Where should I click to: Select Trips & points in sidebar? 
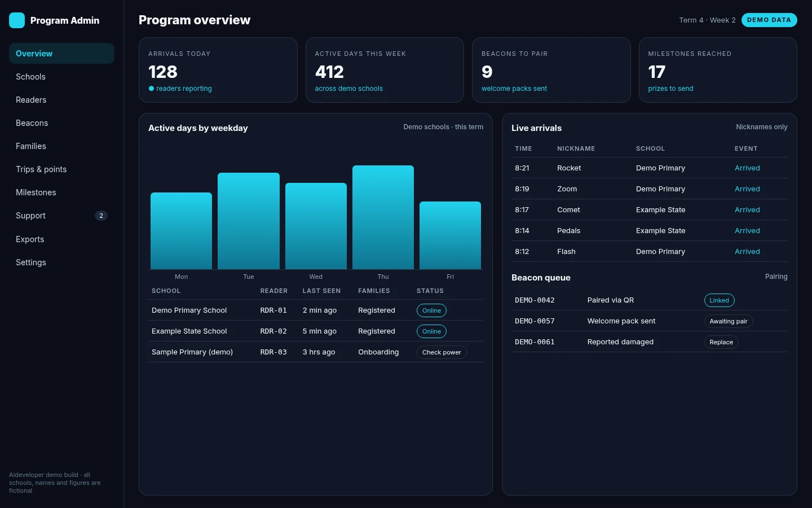[x=61, y=169]
